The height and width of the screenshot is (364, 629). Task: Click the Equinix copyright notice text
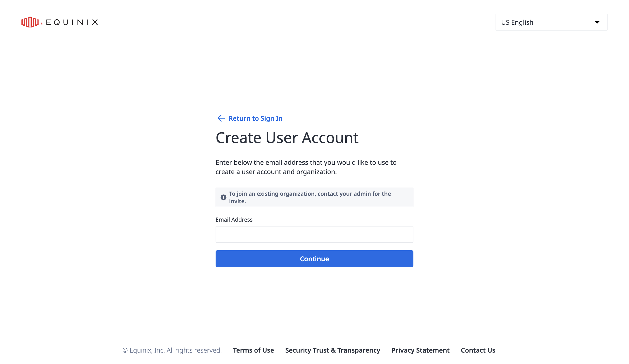(x=175, y=350)
